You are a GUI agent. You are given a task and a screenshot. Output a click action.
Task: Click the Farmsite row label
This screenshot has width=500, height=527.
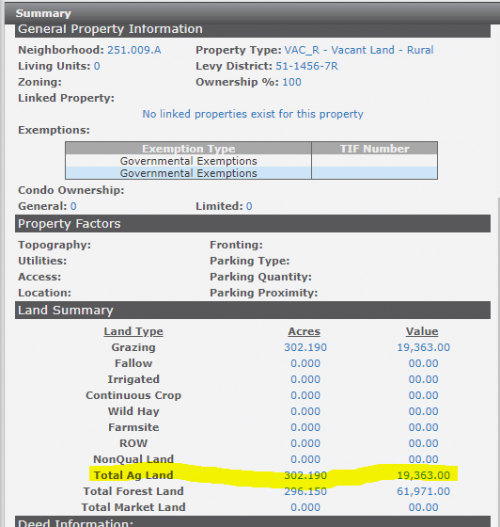point(133,428)
